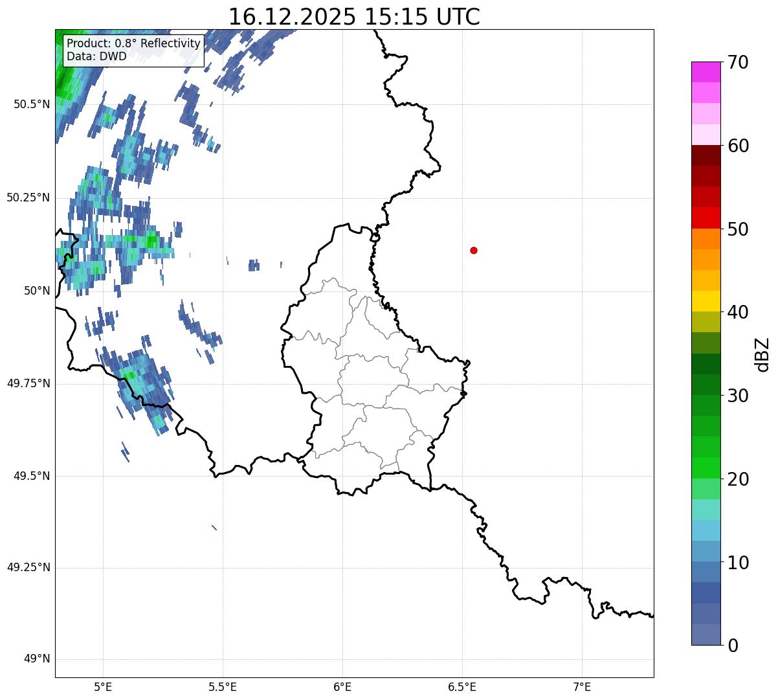Click the dBZ colorbar axis label
This screenshot has width=778, height=700.
762,354
